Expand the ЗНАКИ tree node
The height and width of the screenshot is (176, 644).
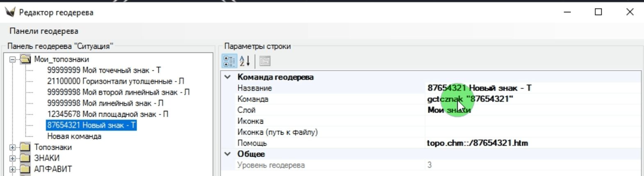point(12,158)
